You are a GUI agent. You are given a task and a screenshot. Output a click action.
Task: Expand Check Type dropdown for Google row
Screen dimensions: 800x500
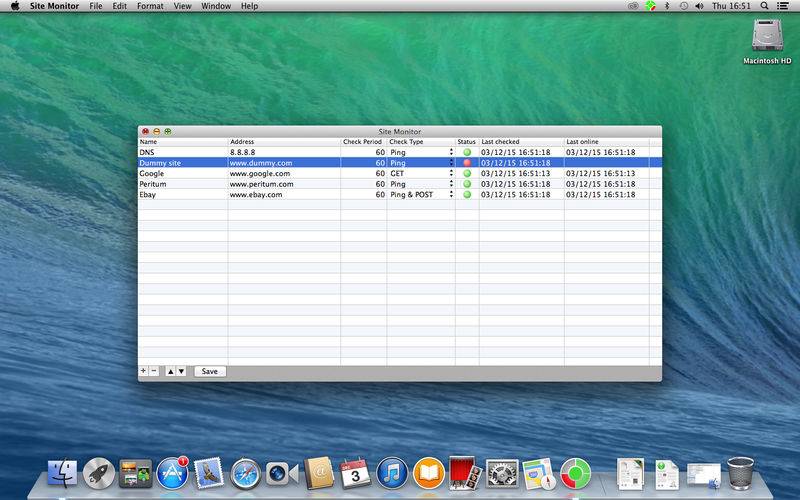pyautogui.click(x=451, y=173)
